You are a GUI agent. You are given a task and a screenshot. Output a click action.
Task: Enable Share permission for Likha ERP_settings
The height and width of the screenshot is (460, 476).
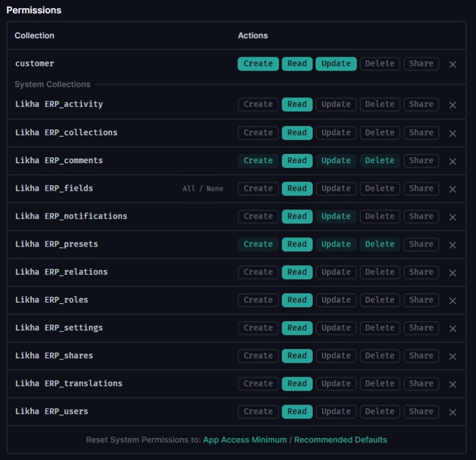click(421, 328)
